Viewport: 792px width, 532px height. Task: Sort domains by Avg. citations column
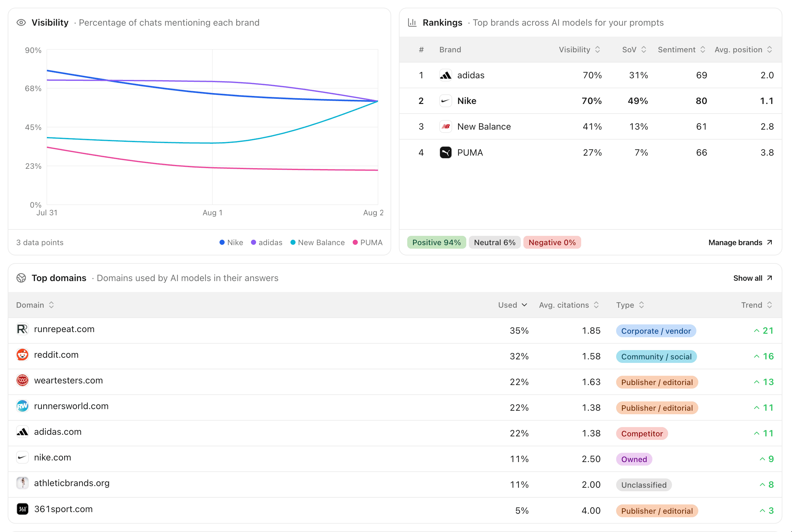coord(569,305)
